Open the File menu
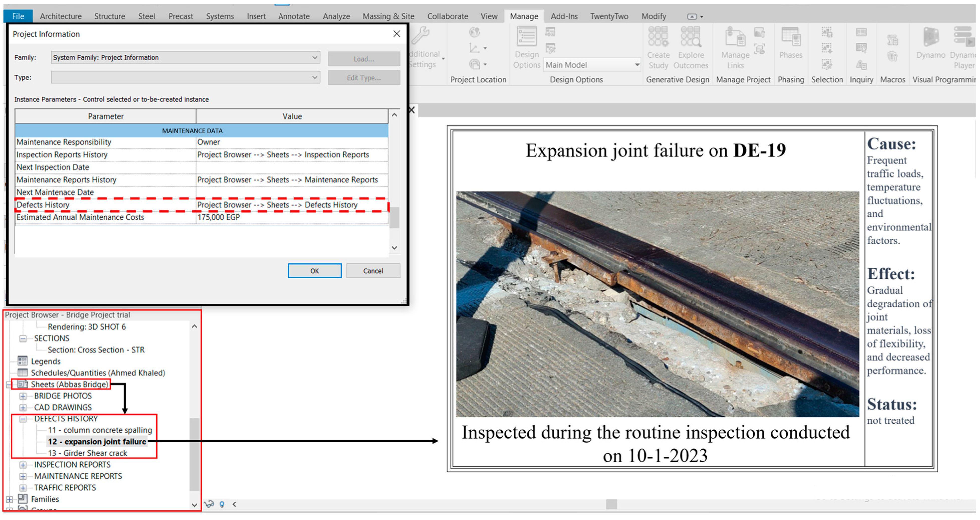Image resolution: width=980 pixels, height=520 pixels. [18, 16]
